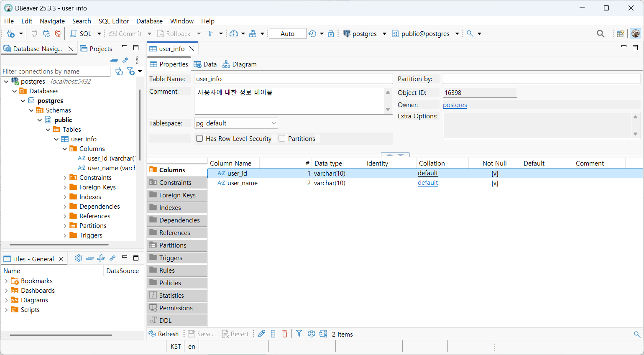
Task: Open the active connection postgres dropdown
Action: (x=384, y=34)
